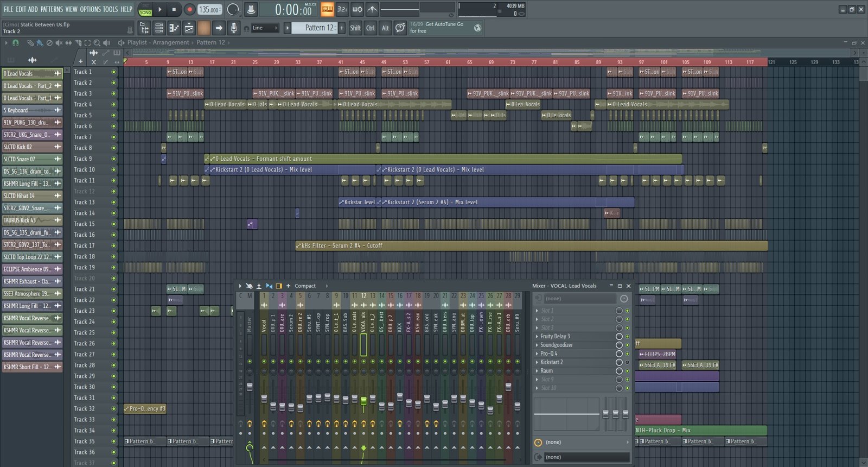Mute Track 9 using its green light
The width and height of the screenshot is (868, 467).
click(x=113, y=159)
